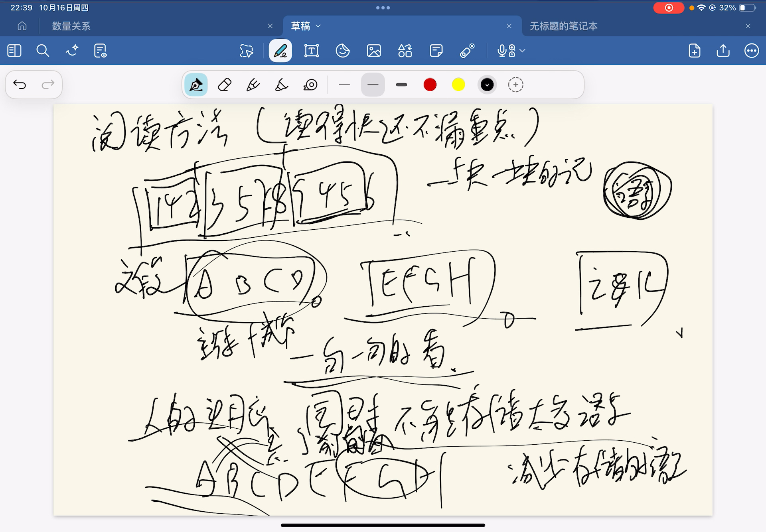Screen dimensions: 766x532
Task: Switch to the 数量关系 tab
Action: coord(71,26)
